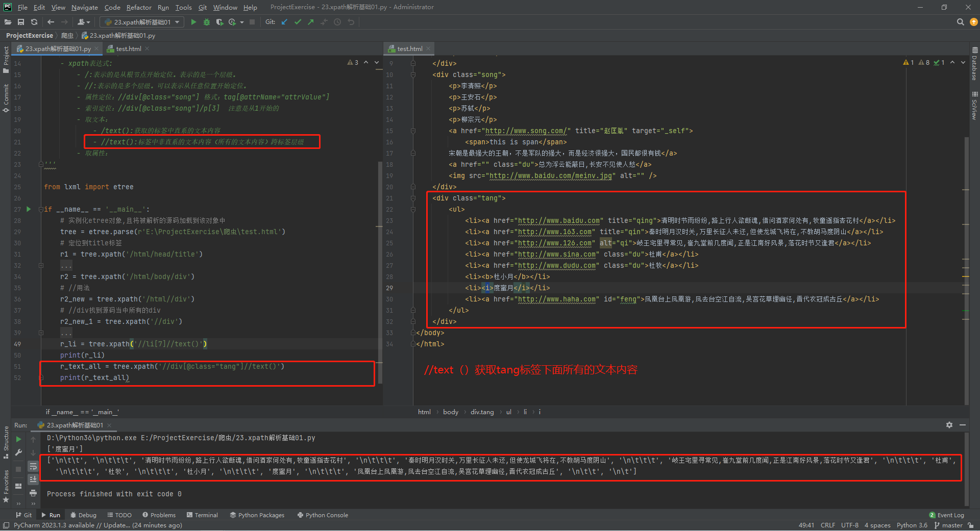
Task: Toggle scroll to end in Run console
Action: 33,479
